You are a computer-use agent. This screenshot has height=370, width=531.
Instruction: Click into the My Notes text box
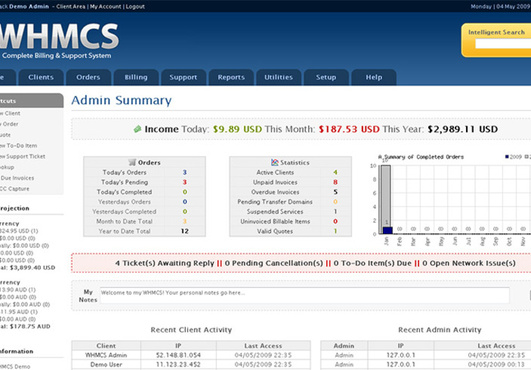(304, 295)
